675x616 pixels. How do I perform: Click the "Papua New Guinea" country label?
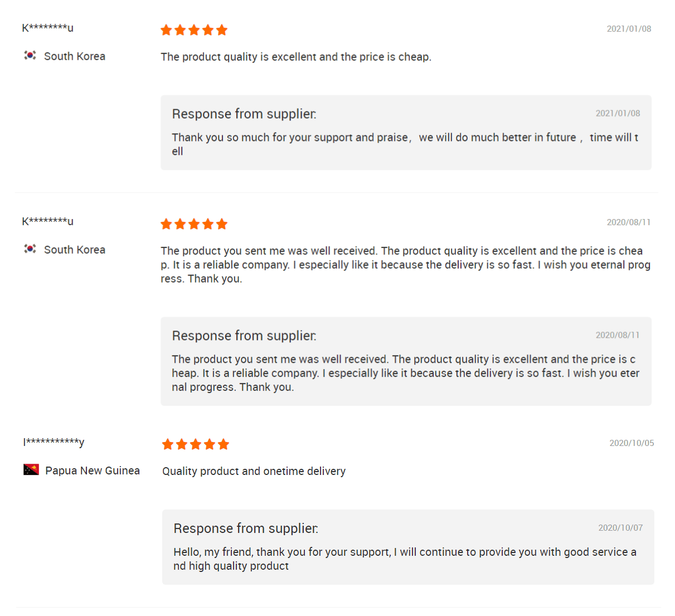(x=93, y=471)
